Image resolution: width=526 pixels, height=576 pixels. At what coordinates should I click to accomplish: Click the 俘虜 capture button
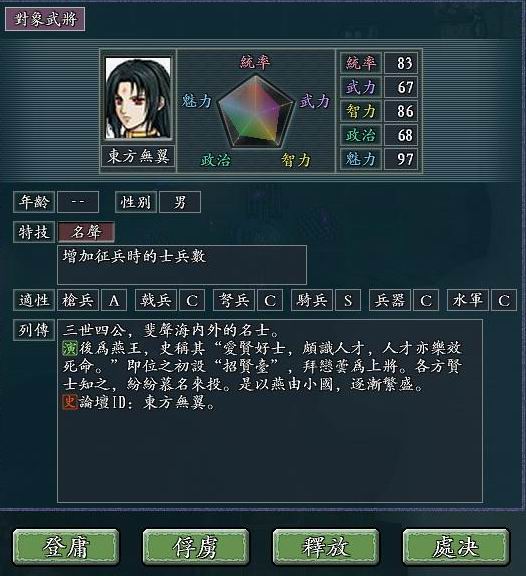(196, 547)
